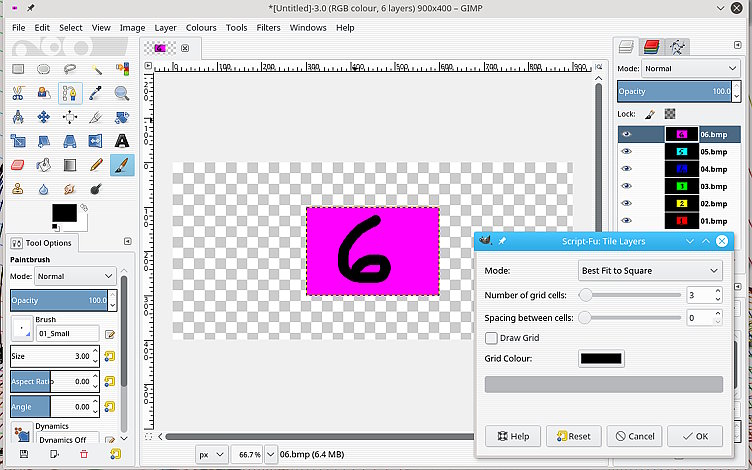Screen dimensions: 752x470
Task: Open the Grid Colour swatch
Action: pos(601,358)
